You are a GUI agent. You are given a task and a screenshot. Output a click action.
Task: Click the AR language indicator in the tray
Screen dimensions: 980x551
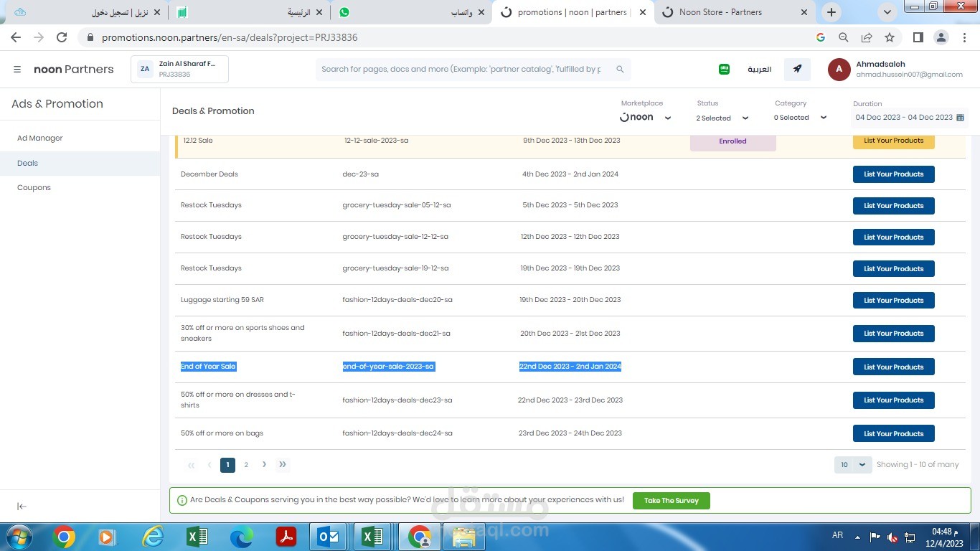click(837, 536)
